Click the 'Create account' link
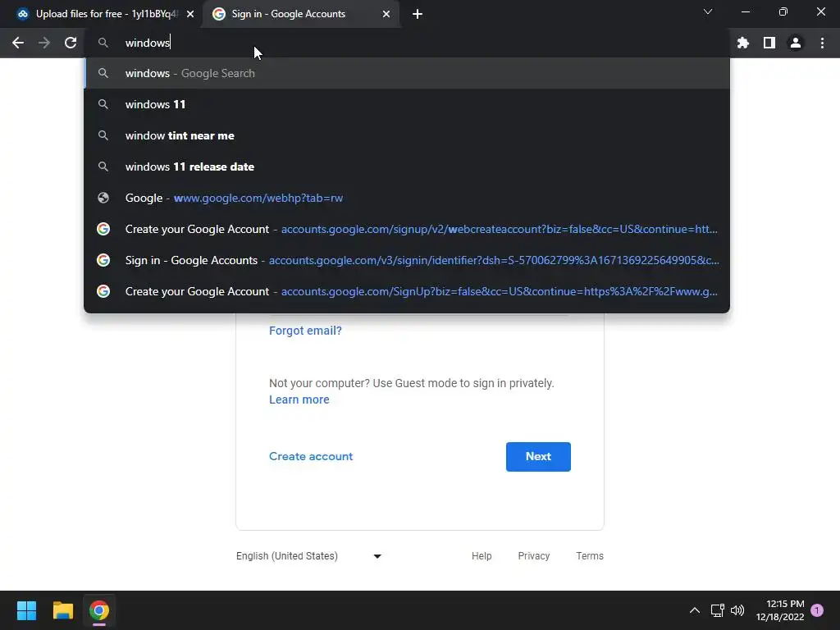This screenshot has height=630, width=840. pos(311,456)
